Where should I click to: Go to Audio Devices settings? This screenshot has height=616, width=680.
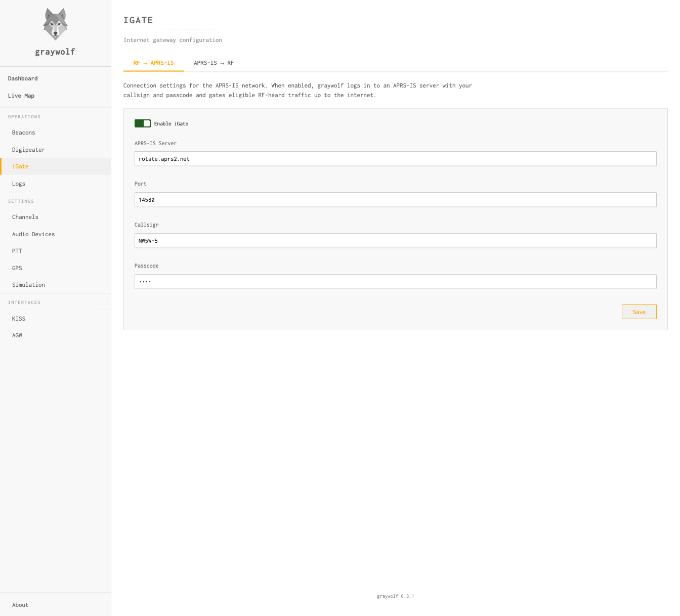point(33,234)
